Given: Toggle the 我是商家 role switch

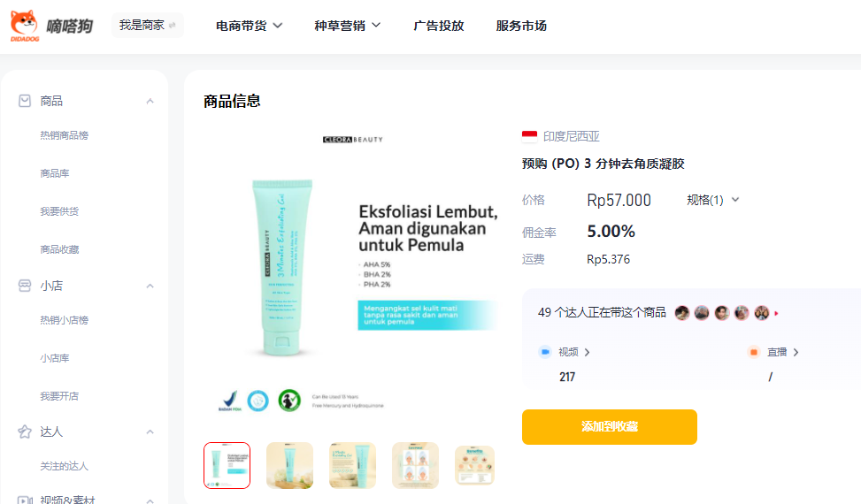Looking at the screenshot, I should 147,26.
